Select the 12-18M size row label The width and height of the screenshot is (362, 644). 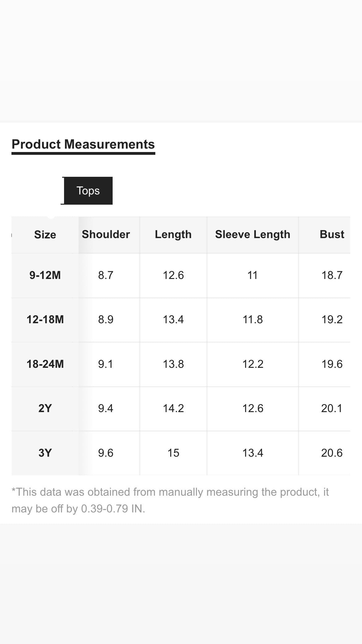click(45, 319)
